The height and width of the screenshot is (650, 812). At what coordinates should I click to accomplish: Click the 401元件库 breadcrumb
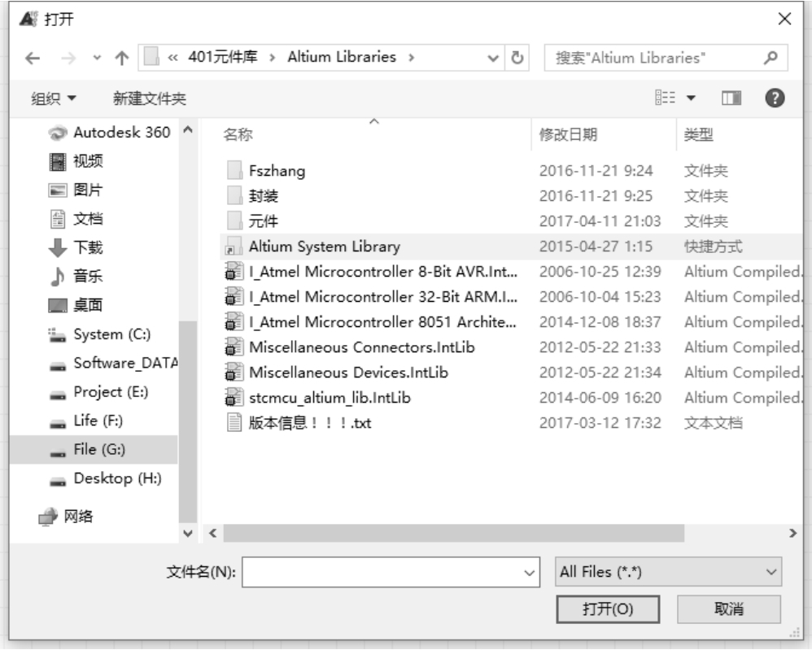click(223, 57)
